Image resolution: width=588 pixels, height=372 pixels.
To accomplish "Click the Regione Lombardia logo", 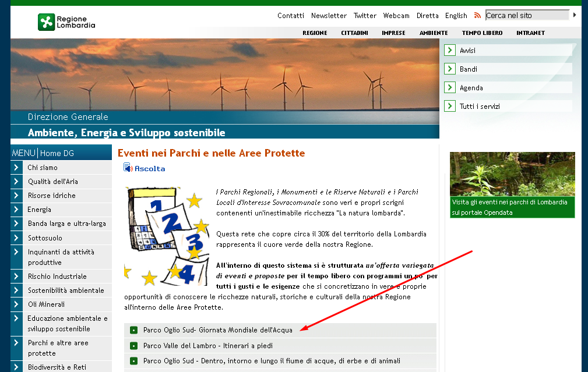I will point(66,22).
